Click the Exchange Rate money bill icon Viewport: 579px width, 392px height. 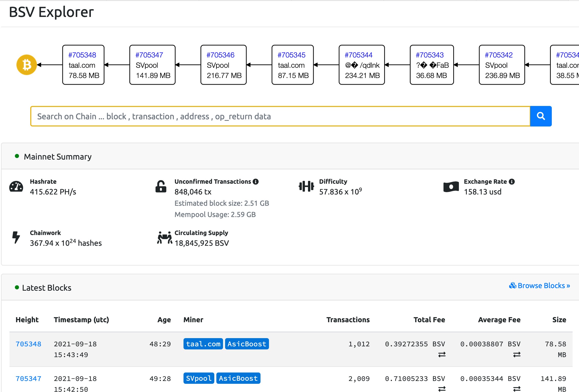(451, 187)
